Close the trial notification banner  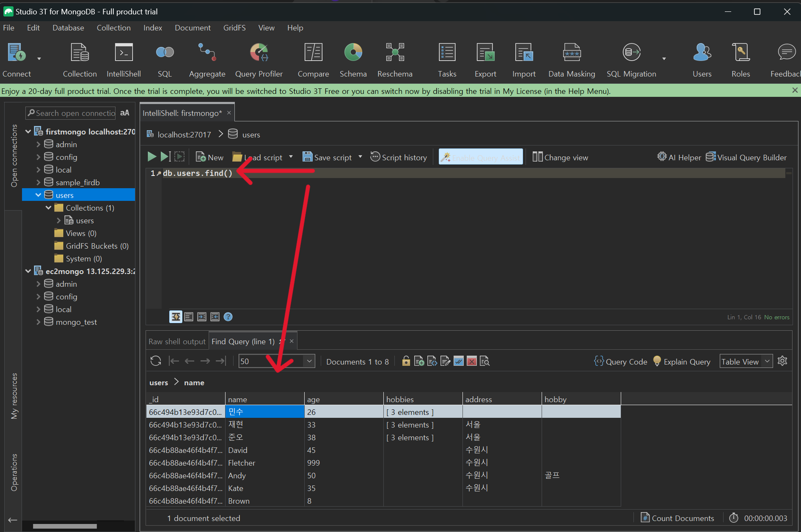click(x=795, y=90)
